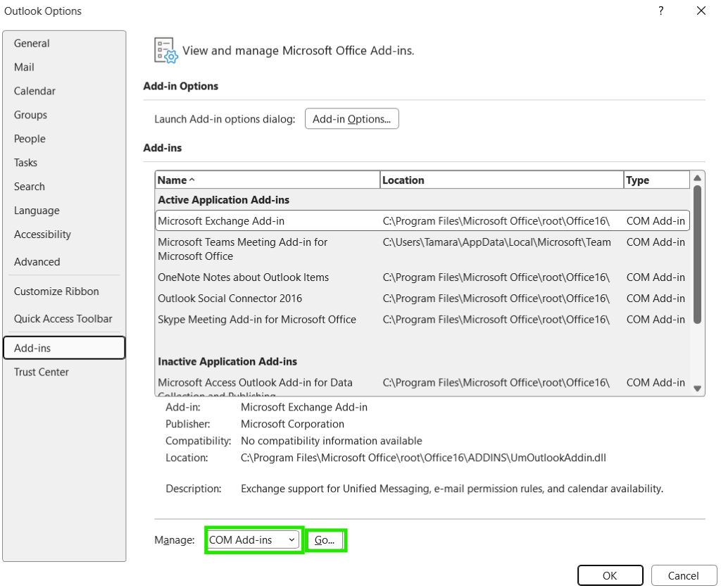This screenshot has height=588, width=721.
Task: Select Skype Meeting Add-in for Microsoft Office
Action: (422, 320)
